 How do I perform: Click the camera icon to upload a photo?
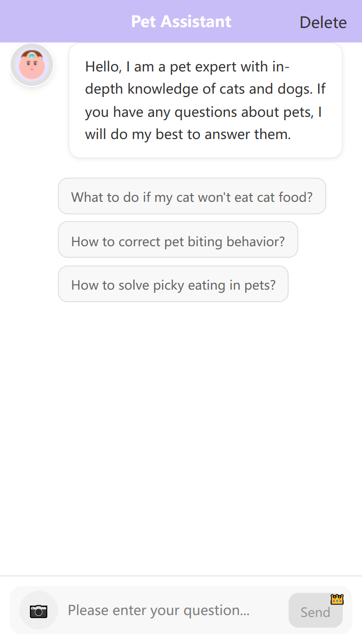tap(39, 611)
